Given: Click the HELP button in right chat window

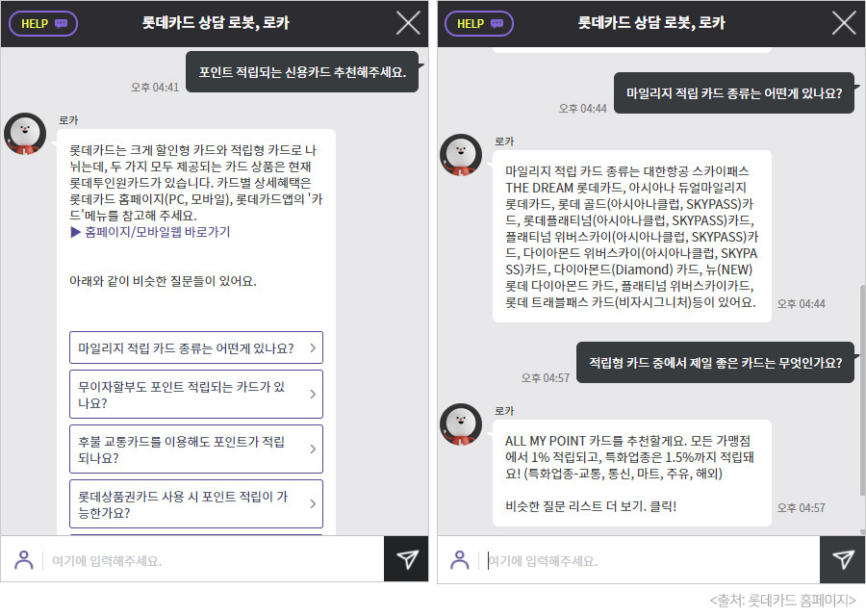Looking at the screenshot, I should (479, 24).
